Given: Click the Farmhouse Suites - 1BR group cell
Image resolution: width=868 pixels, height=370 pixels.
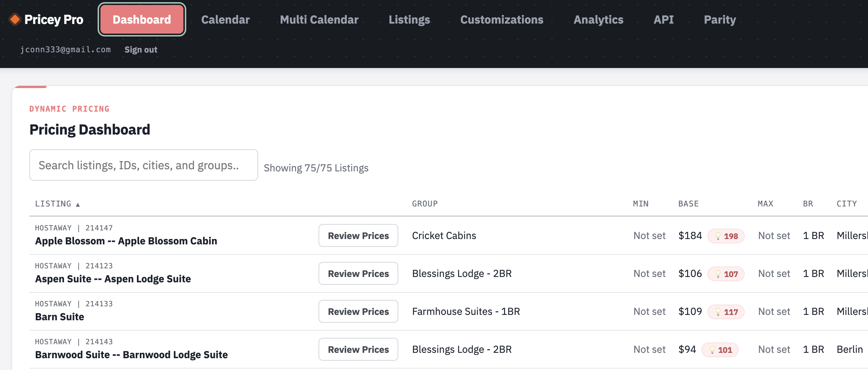Looking at the screenshot, I should [466, 311].
